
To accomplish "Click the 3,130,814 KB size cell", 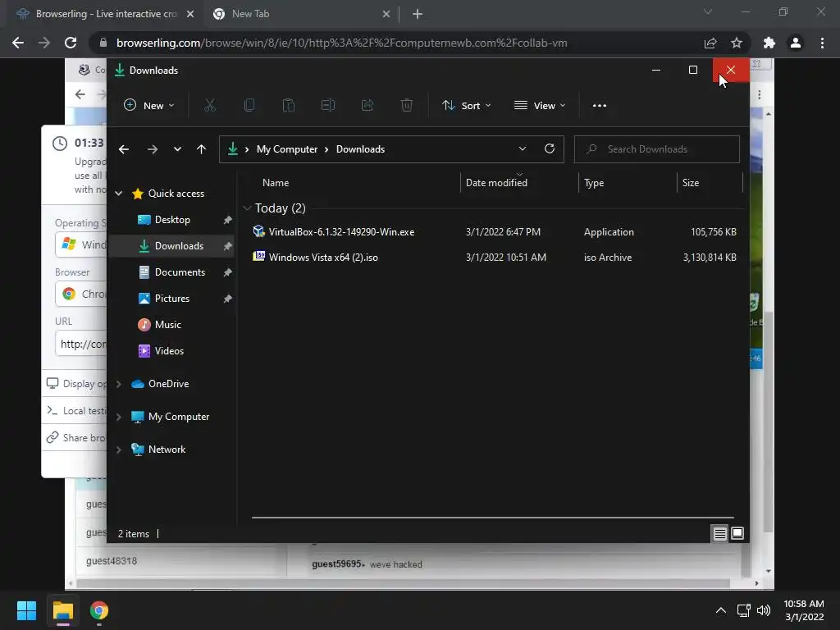I will tap(710, 257).
